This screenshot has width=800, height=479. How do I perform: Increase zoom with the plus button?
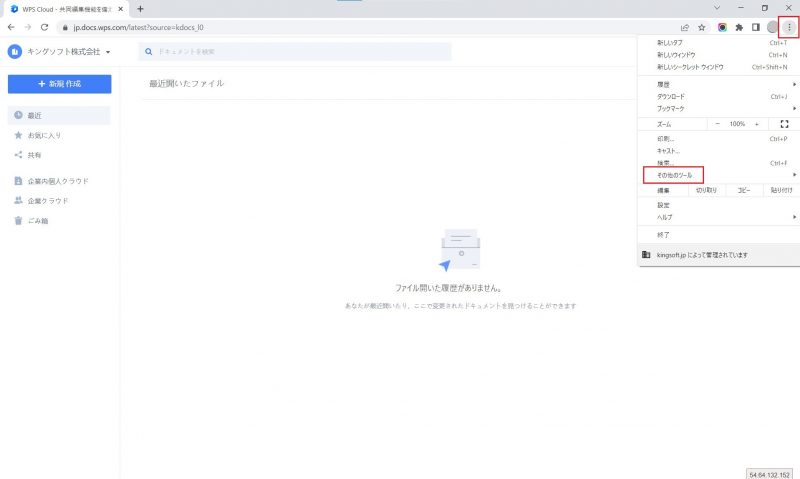756,124
